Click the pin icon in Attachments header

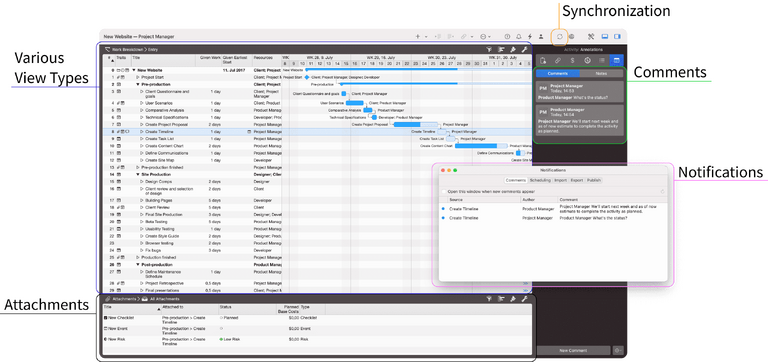pos(513,299)
